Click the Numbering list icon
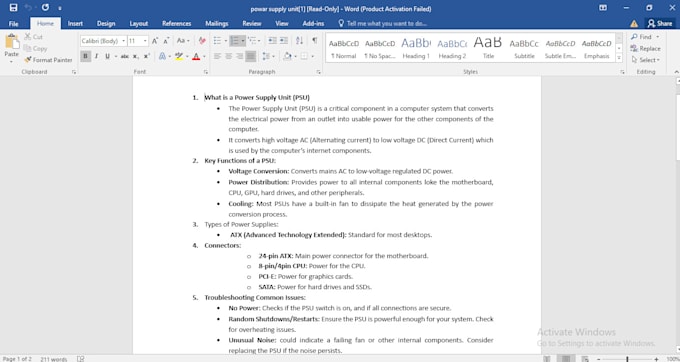The image size is (680, 362). 235,41
